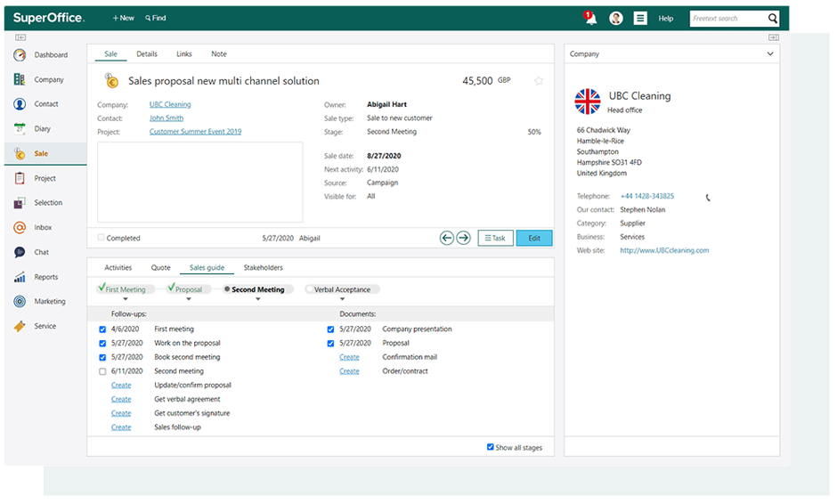Click the search magnifier icon
This screenshot has width=837, height=504.
pos(772,19)
